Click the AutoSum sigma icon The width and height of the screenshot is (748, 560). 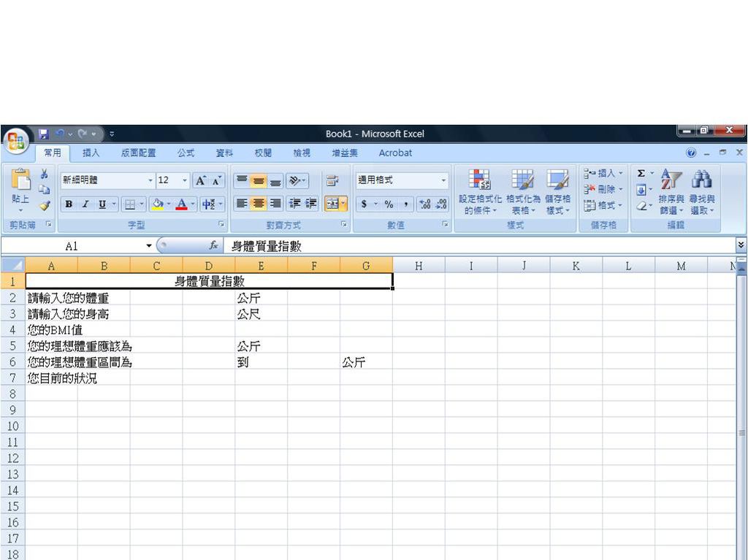pos(641,174)
